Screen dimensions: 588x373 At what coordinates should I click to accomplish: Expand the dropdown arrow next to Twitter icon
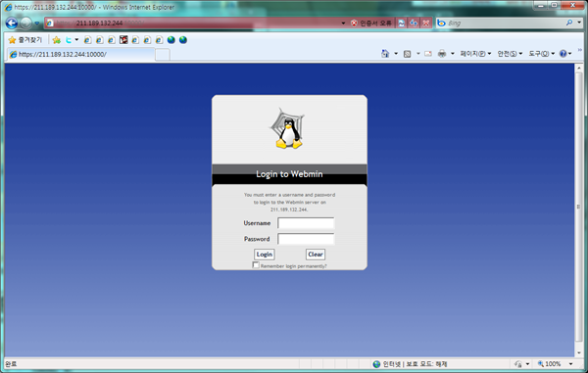coord(76,40)
